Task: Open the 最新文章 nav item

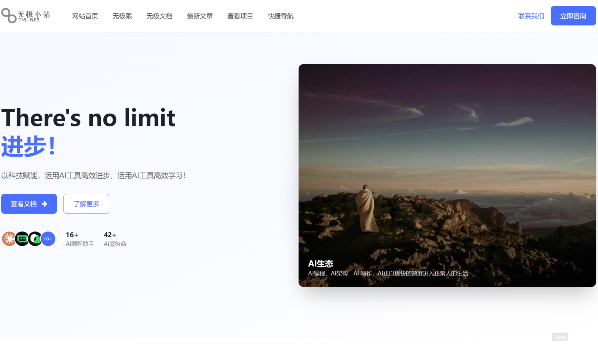Action: [x=200, y=16]
